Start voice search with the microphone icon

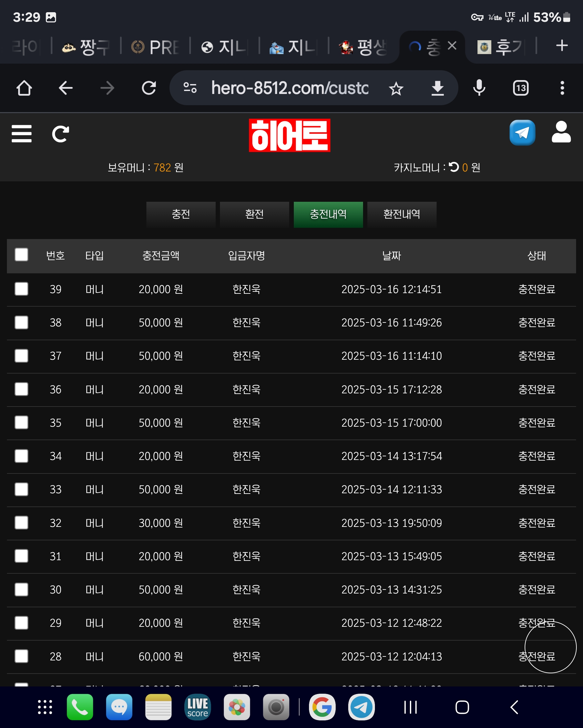(479, 88)
